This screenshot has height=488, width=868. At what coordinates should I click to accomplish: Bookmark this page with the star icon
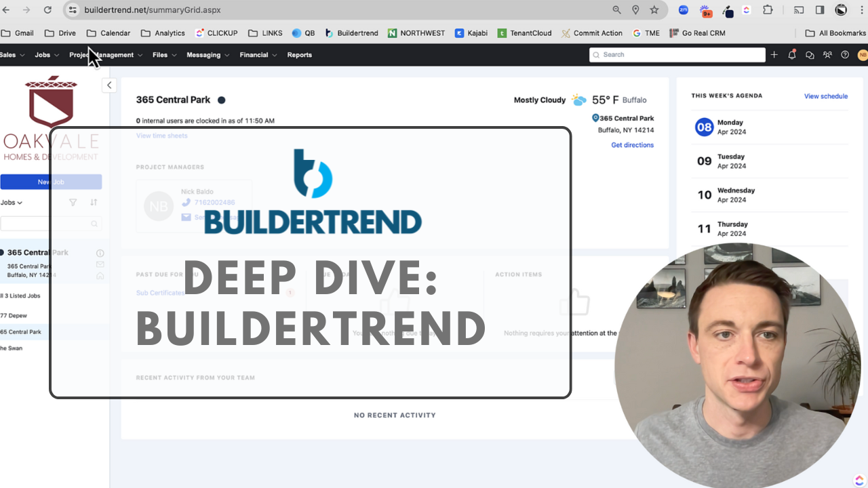(x=654, y=10)
